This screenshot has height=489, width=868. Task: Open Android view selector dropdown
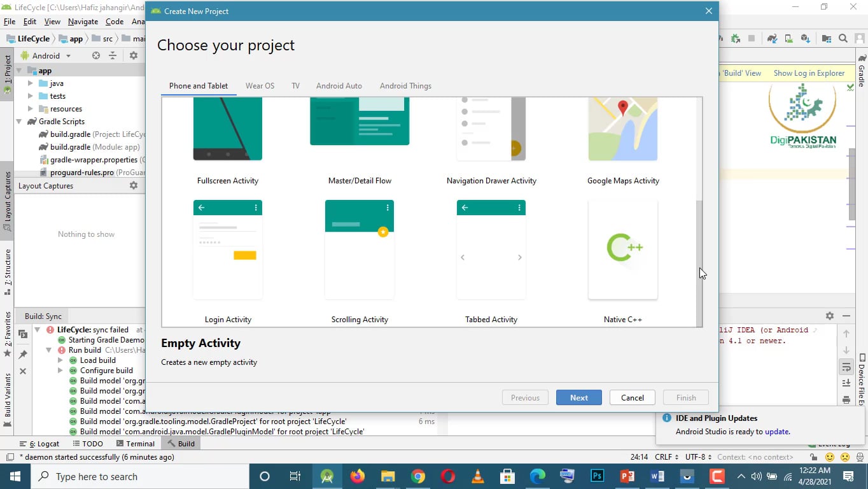pyautogui.click(x=46, y=55)
